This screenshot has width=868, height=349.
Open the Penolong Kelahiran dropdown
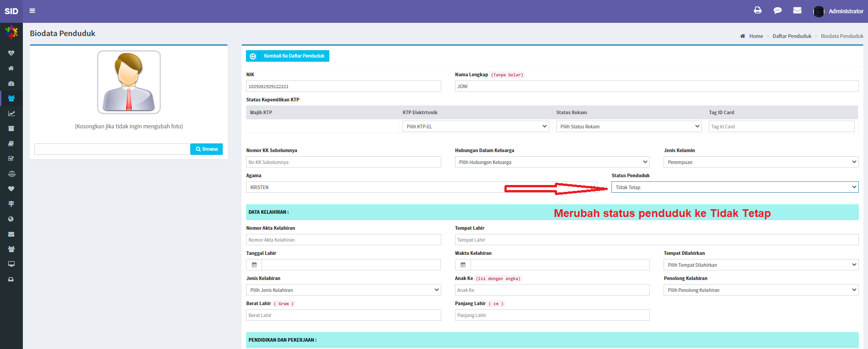[x=761, y=290]
